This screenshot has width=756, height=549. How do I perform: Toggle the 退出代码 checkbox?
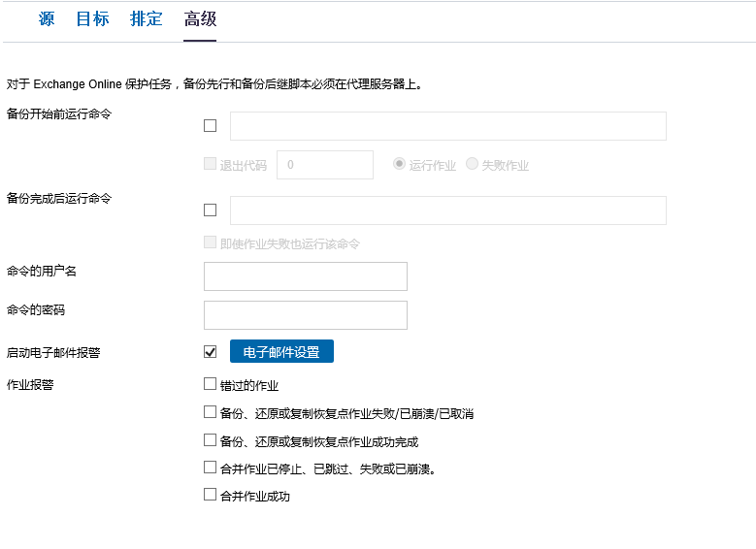click(x=211, y=164)
